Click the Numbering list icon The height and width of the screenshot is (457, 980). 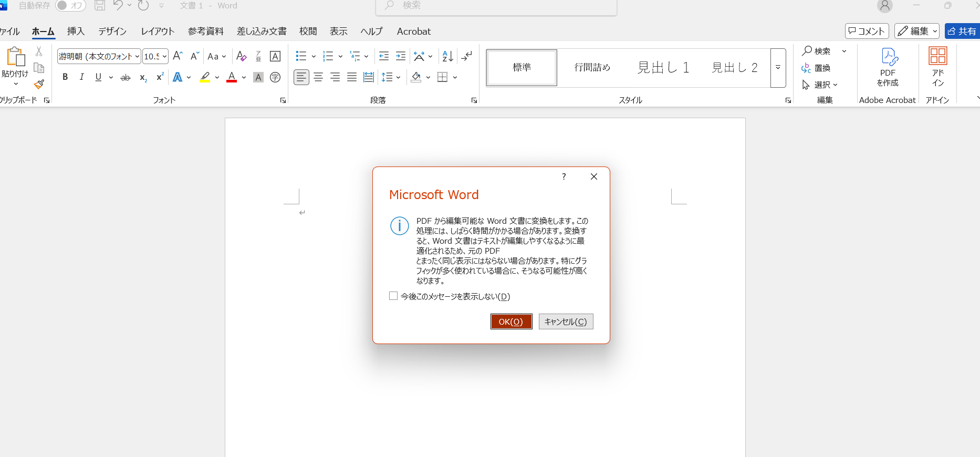click(328, 56)
